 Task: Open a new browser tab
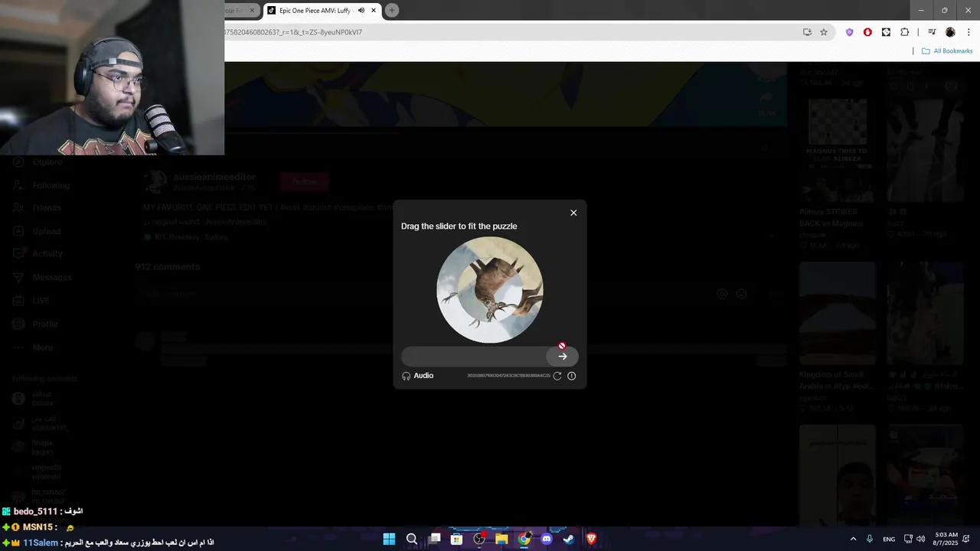point(392,11)
